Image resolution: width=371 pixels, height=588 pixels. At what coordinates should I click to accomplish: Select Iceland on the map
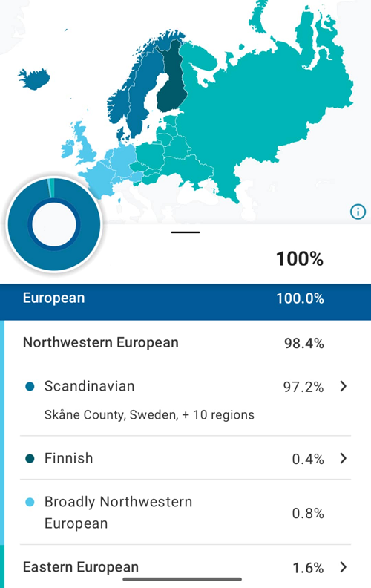coord(33,79)
